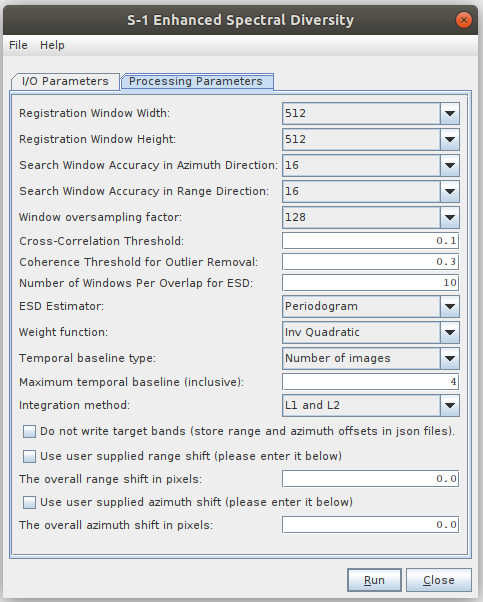Open the Registration Window Width dropdown
This screenshot has height=602, width=483.
pos(371,113)
